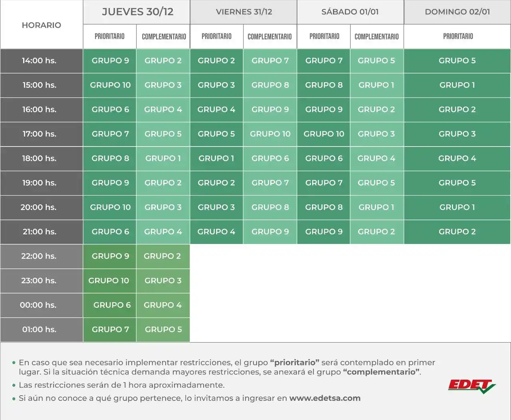Click the 22:00 hs. row label
Image resolution: width=511 pixels, height=420 pixels.
tap(41, 256)
